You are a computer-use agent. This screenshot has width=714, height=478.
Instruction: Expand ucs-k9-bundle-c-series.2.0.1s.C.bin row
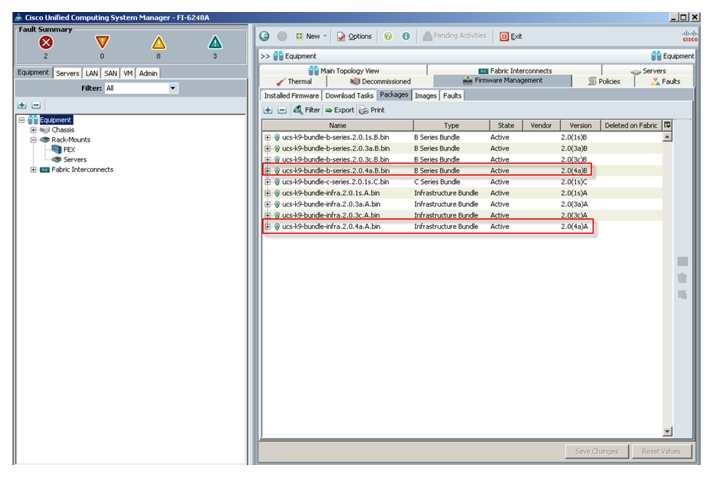(x=268, y=182)
